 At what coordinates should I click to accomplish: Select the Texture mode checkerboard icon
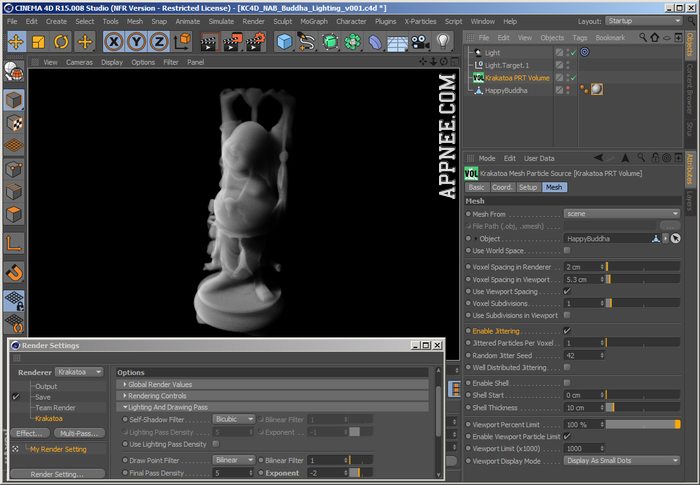pos(14,123)
